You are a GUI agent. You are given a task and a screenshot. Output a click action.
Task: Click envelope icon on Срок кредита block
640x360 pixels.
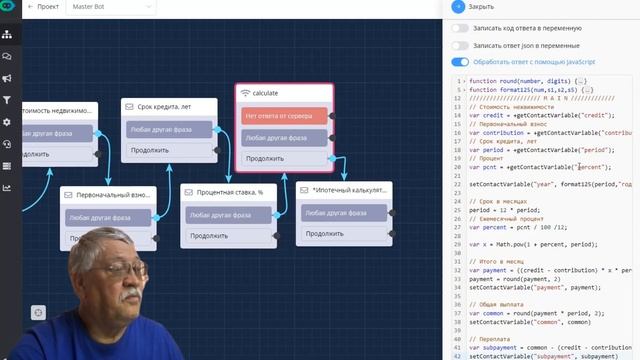[129, 107]
